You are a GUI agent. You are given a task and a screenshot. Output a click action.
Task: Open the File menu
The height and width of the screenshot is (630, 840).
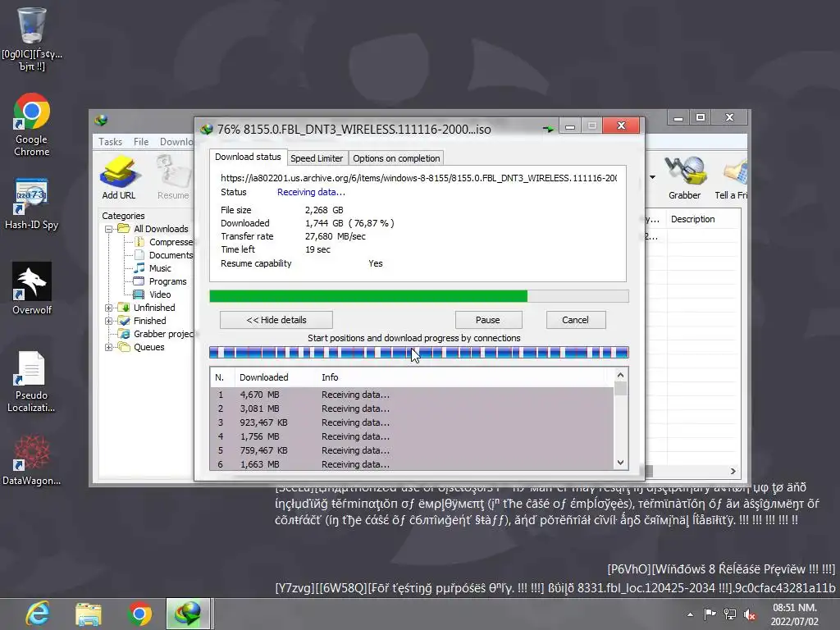point(141,141)
